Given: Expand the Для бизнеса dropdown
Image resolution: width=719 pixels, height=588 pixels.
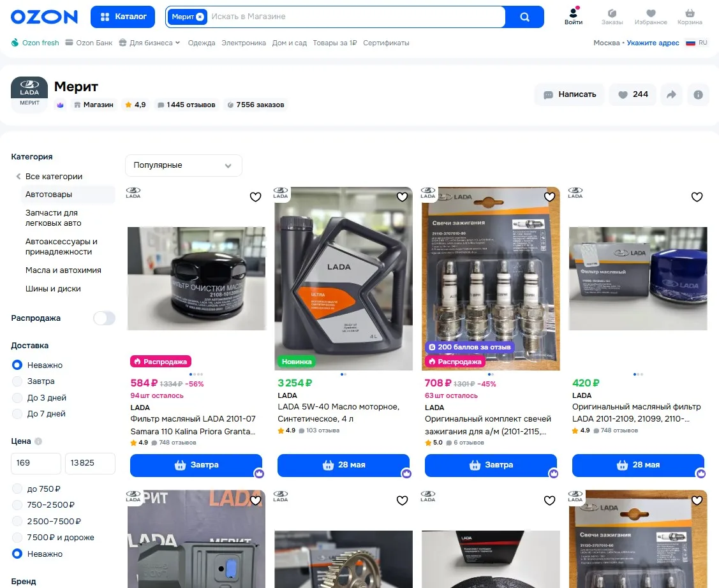Looking at the screenshot, I should pyautogui.click(x=149, y=43).
